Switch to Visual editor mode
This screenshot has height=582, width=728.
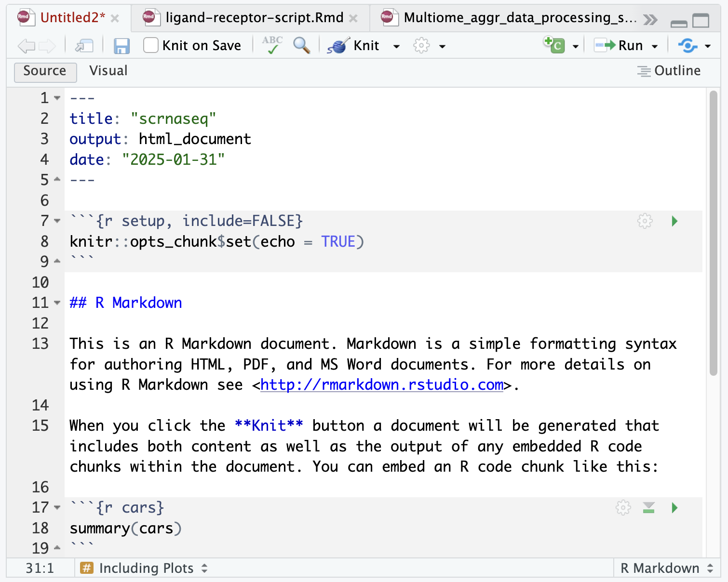[108, 71]
